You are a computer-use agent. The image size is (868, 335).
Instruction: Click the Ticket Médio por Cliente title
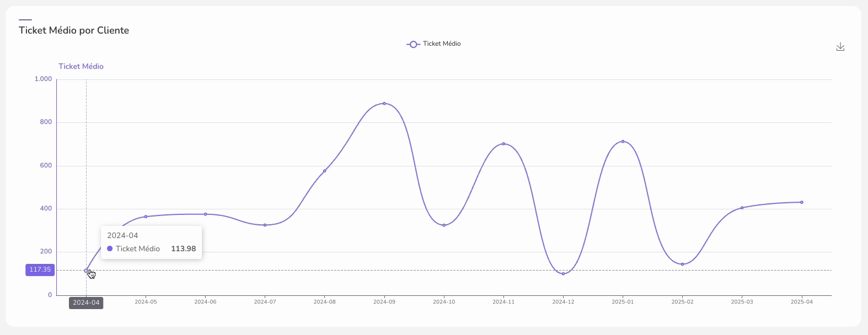tap(74, 30)
